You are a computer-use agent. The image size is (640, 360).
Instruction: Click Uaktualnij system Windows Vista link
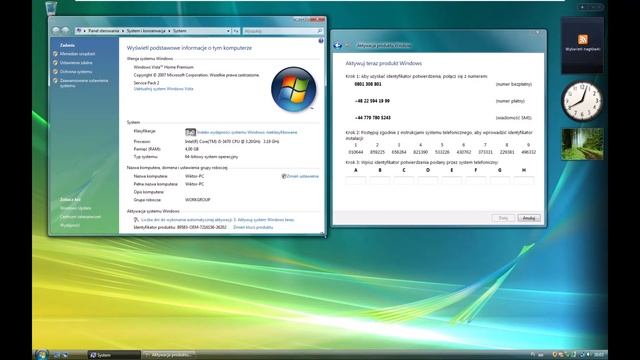point(164,89)
